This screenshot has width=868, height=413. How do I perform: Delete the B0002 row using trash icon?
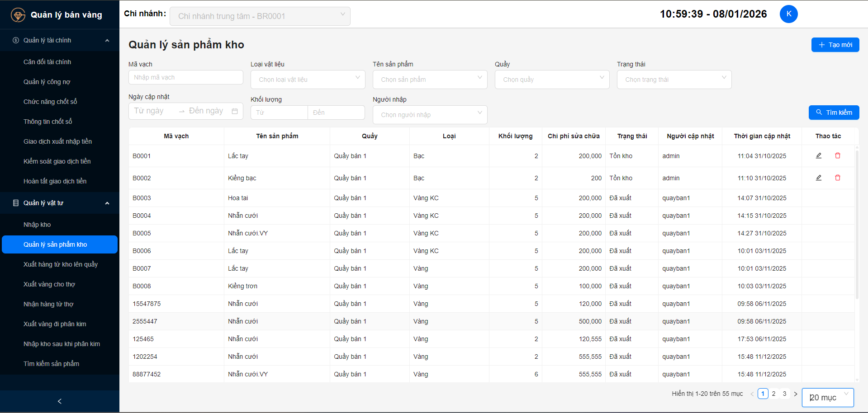point(837,178)
